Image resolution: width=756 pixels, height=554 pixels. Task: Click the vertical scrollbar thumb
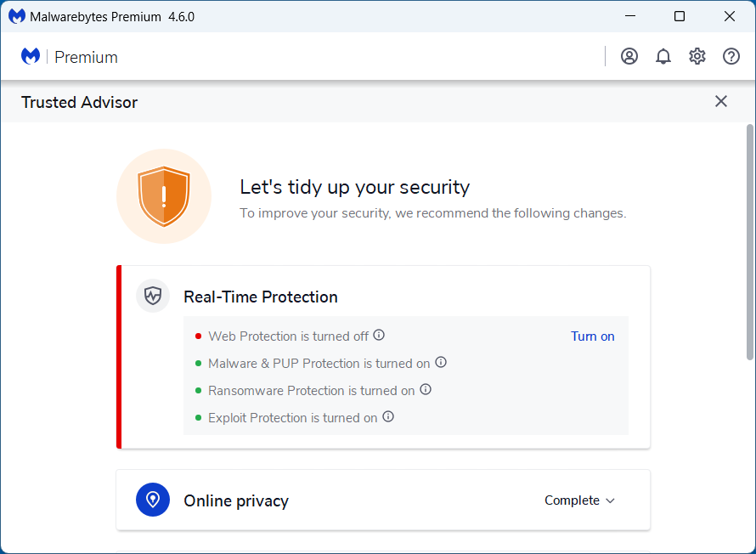(749, 242)
